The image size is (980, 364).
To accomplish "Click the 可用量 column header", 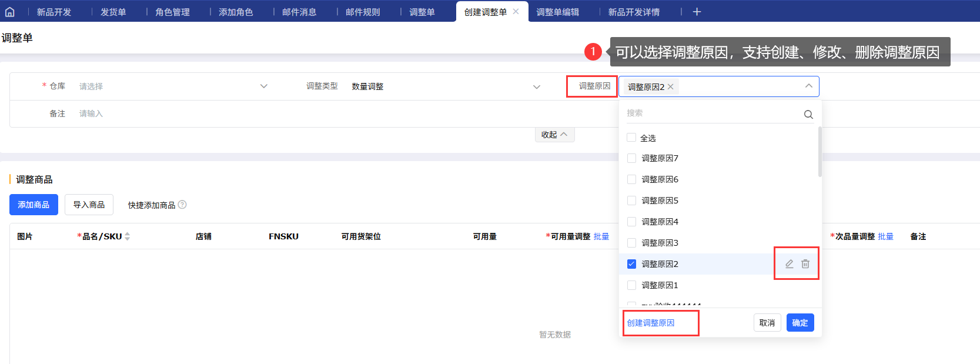I will tap(485, 236).
